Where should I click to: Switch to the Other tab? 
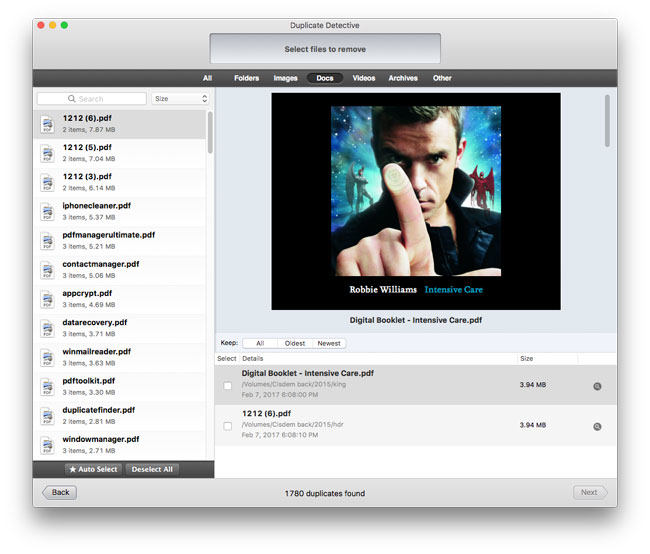(442, 78)
